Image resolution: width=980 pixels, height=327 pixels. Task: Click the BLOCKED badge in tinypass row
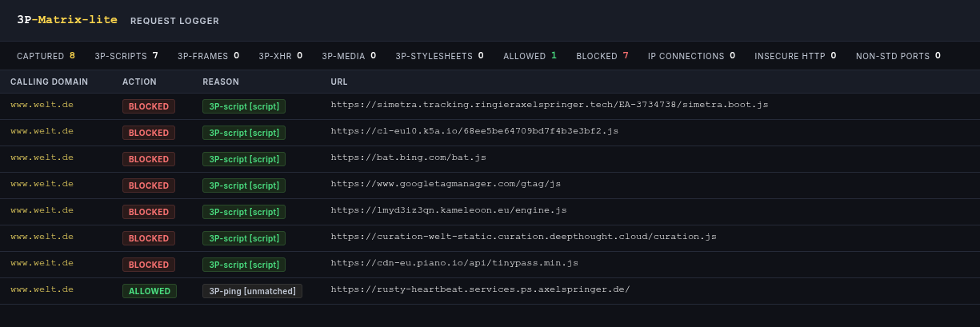149,265
